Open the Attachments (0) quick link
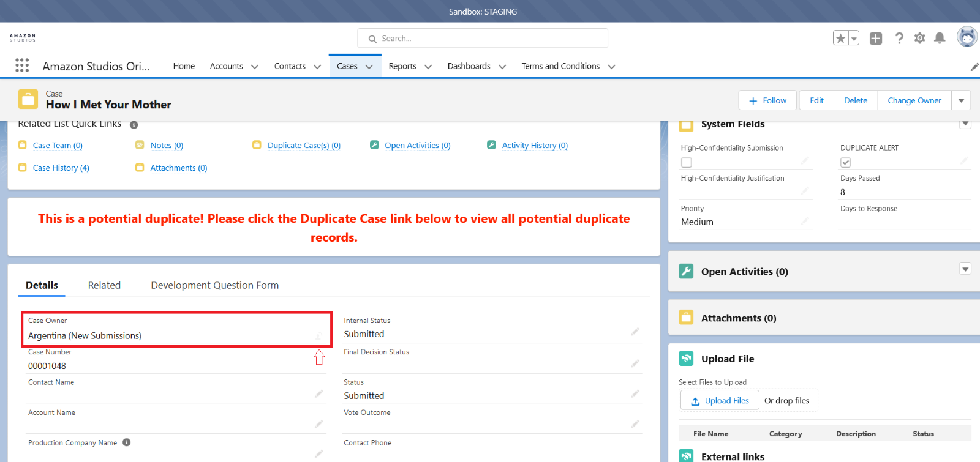 point(179,168)
